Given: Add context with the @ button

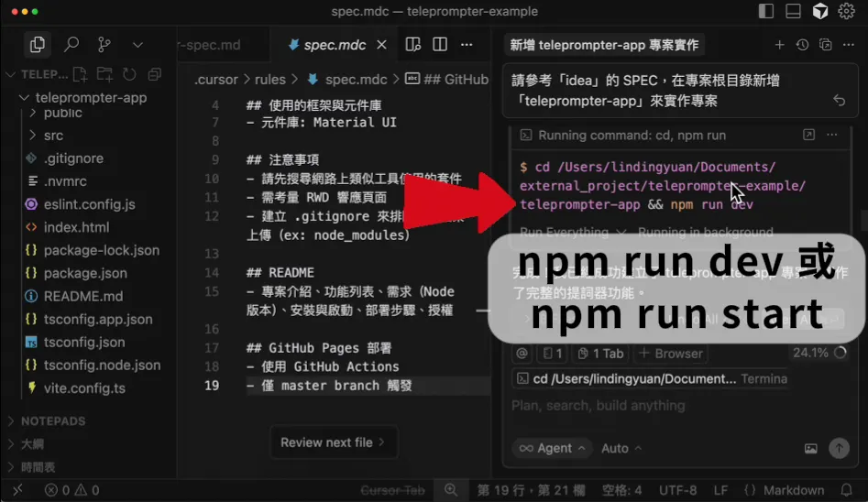Looking at the screenshot, I should (x=522, y=353).
